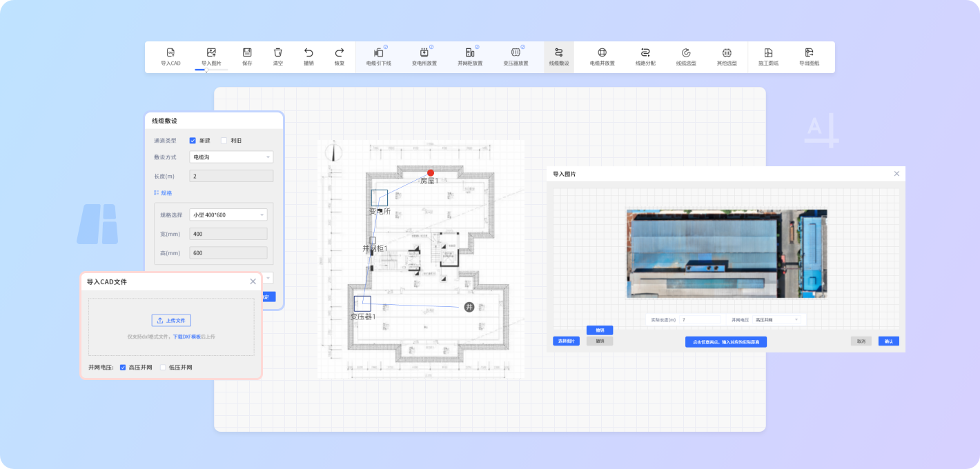The height and width of the screenshot is (469, 980).
Task: Click the 实际长度(m) input field
Action: pyautogui.click(x=700, y=320)
